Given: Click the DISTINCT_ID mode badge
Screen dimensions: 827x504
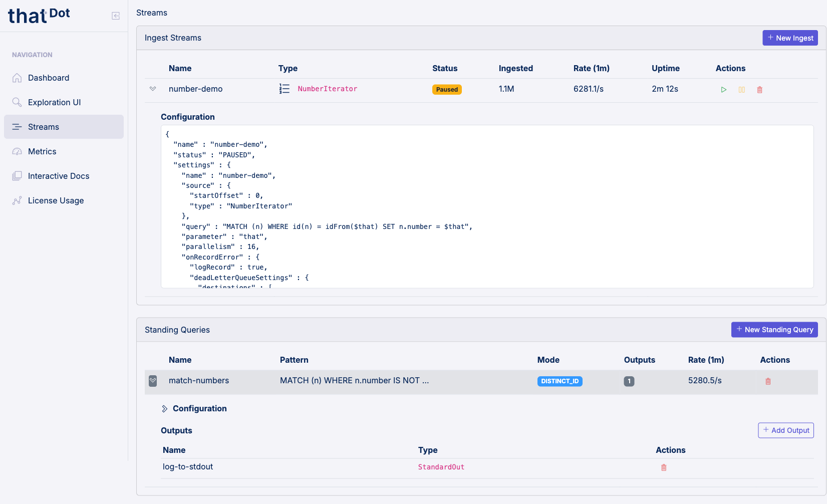Looking at the screenshot, I should click(560, 381).
